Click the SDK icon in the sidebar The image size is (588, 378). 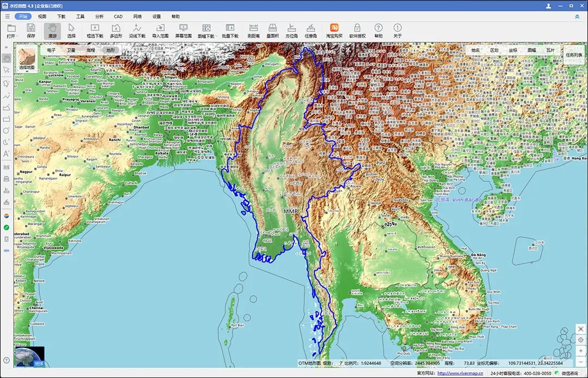pyautogui.click(x=7, y=251)
